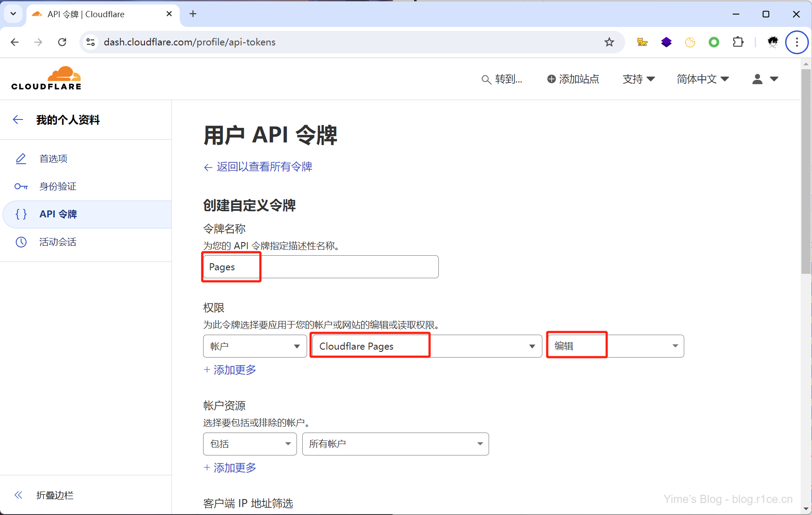This screenshot has height=515, width=812.
Task: Open the 编辑 access level dropdown
Action: tap(615, 346)
